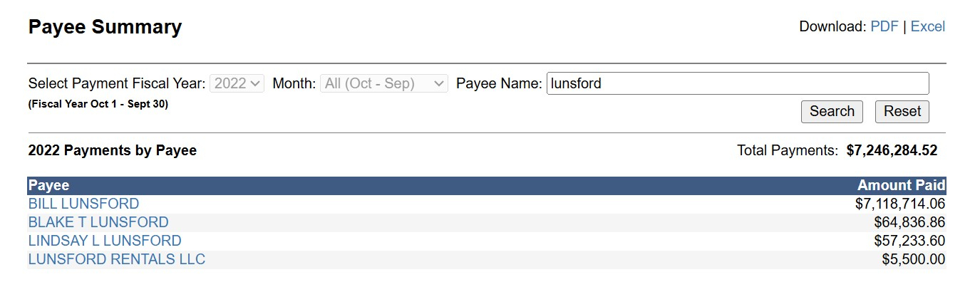Click the 2022 Payments by Payee heading
The height and width of the screenshot is (287, 980).
tap(112, 150)
